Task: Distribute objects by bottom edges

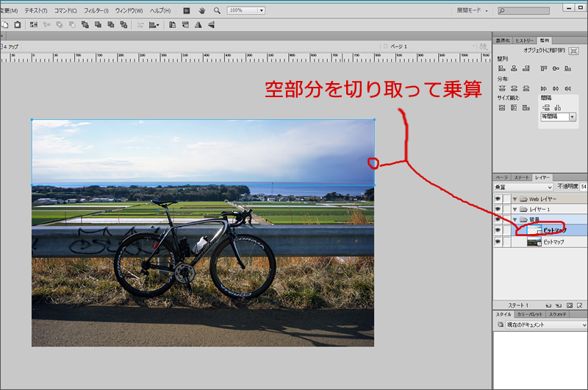Action: (526, 88)
